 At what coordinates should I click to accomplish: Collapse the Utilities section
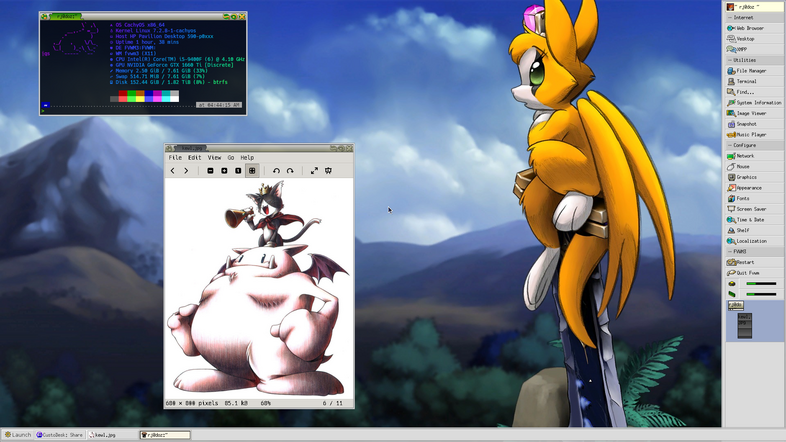tap(754, 60)
